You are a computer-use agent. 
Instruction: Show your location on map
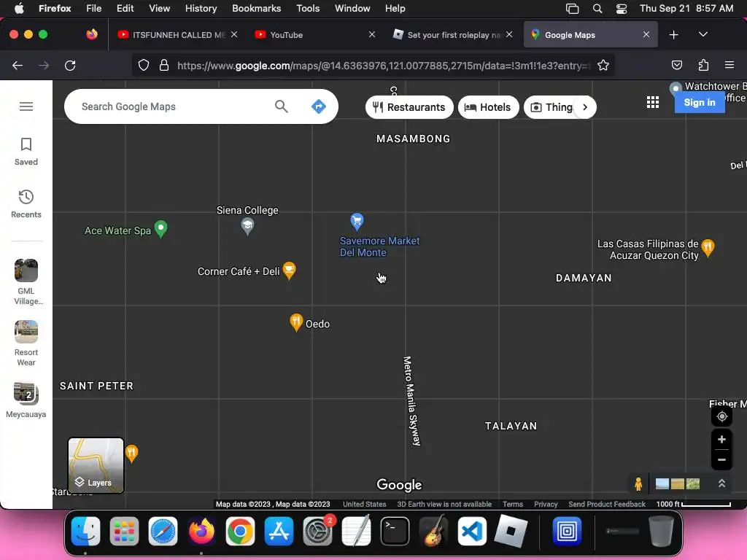721,416
